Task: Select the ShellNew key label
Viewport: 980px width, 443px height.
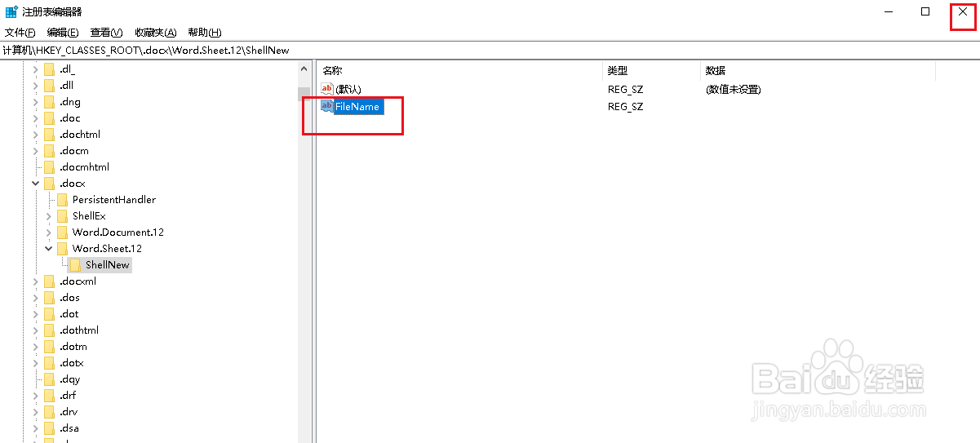Action: (108, 265)
